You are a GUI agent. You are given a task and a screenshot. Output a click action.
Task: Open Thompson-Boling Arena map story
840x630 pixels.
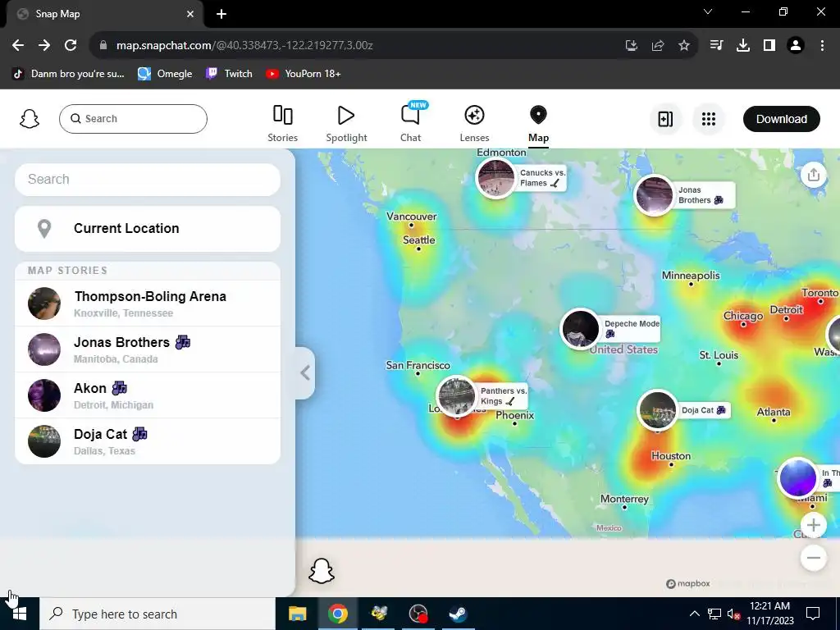(148, 304)
